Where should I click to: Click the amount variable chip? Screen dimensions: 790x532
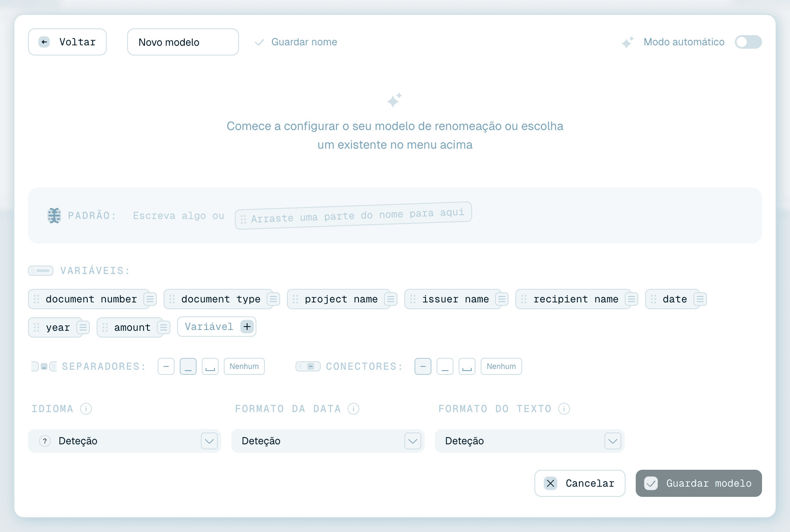(x=130, y=327)
